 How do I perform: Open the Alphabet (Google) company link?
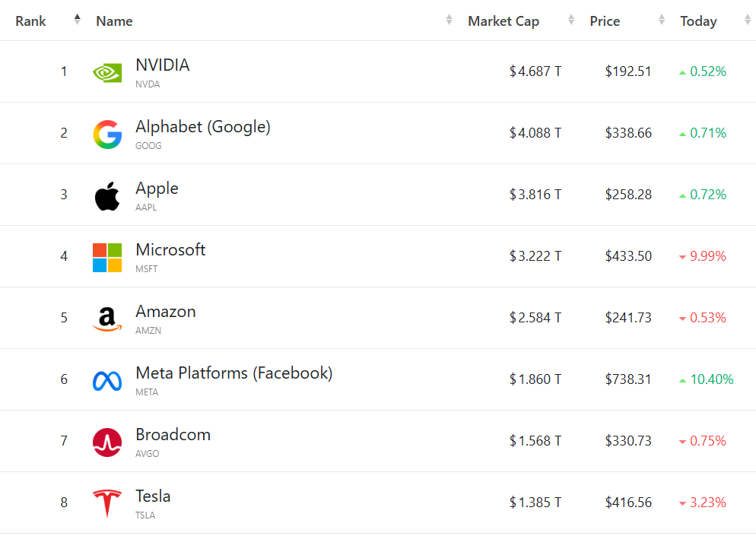202,127
